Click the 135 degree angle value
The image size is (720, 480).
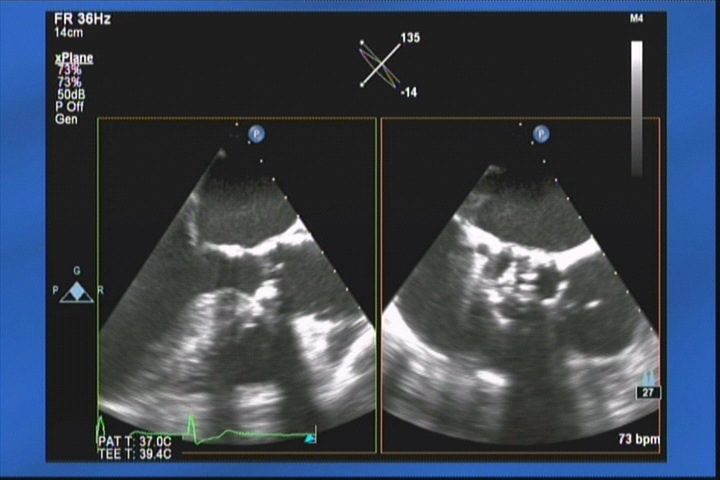410,38
